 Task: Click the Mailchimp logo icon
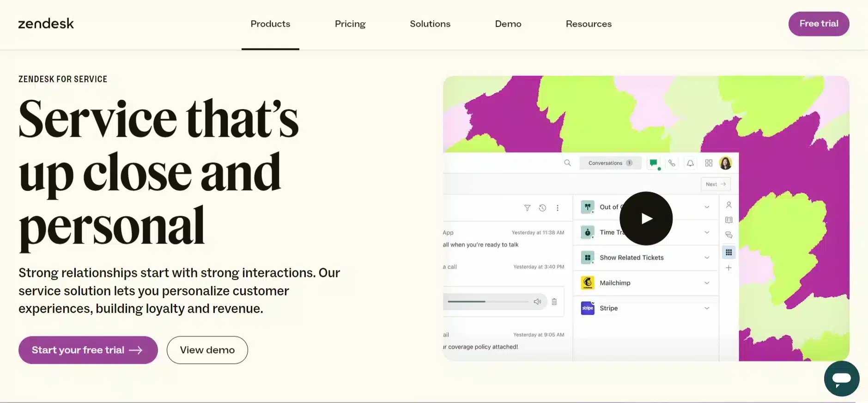(x=587, y=282)
